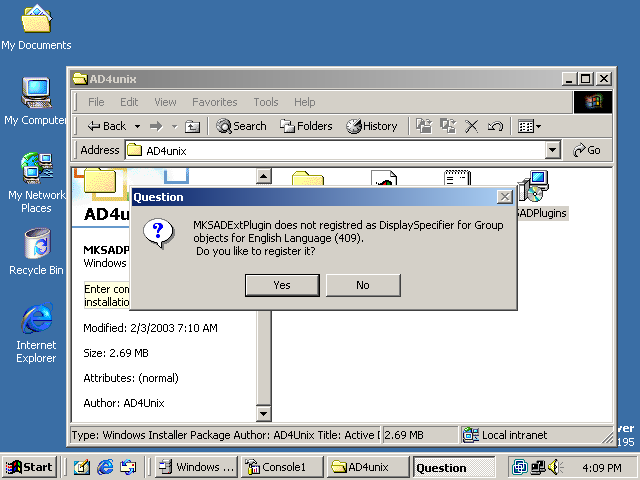640x480 pixels.
Task: Minimize the AD4unix window
Action: point(569,78)
